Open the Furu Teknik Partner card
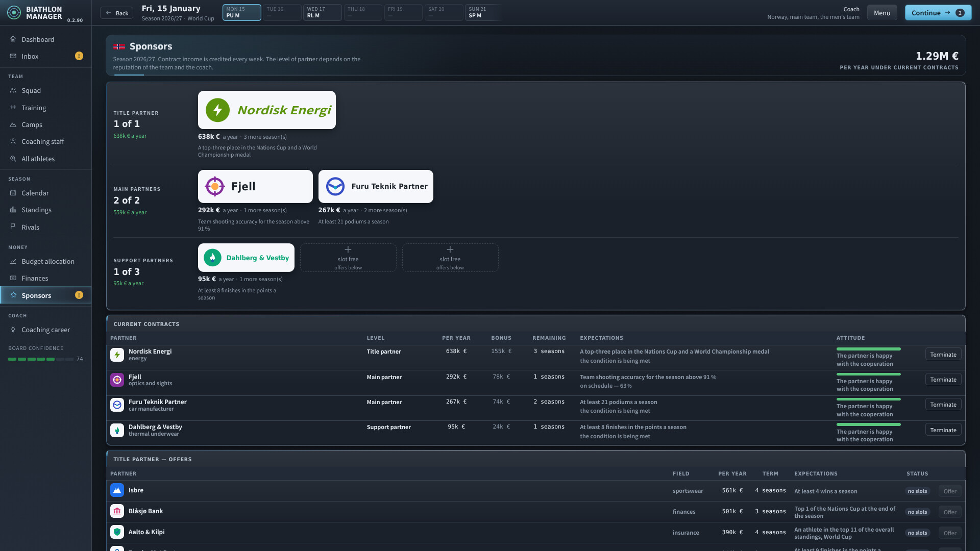 [376, 186]
